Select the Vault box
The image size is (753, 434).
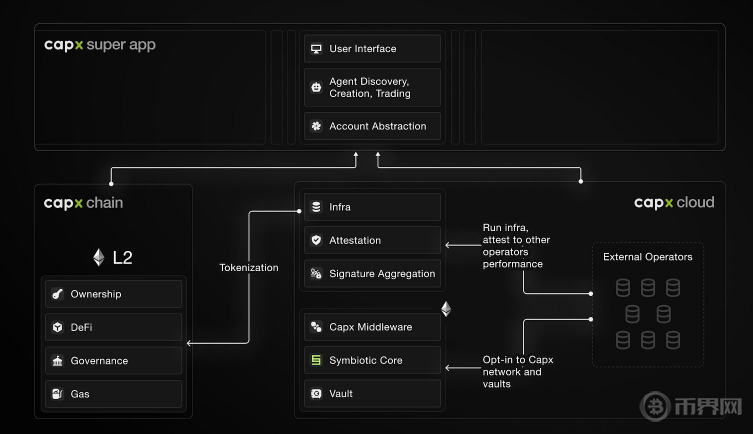[x=372, y=394]
